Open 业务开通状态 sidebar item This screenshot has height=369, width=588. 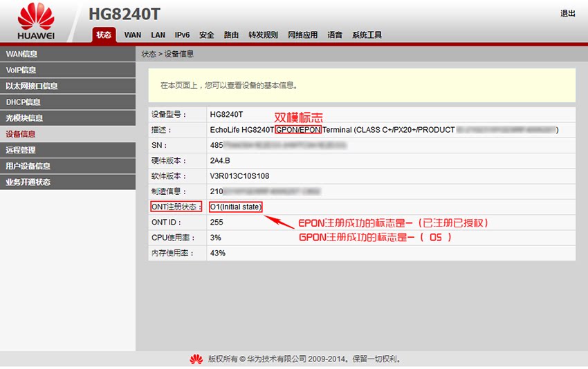point(68,182)
